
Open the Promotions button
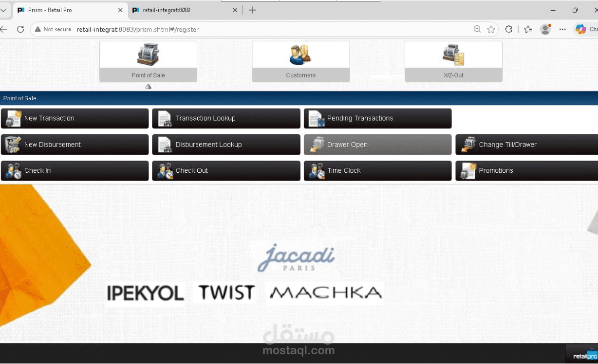[527, 171]
